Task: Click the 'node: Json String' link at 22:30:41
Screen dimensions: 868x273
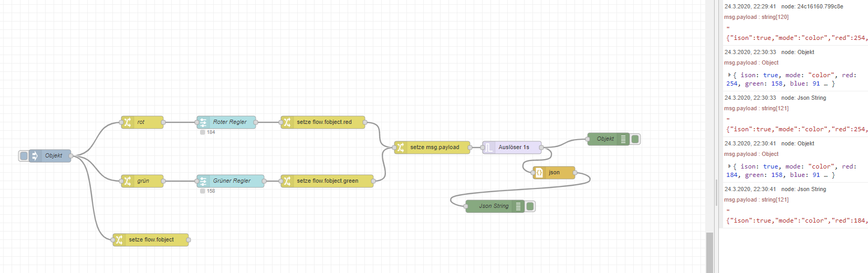Action: click(x=803, y=190)
